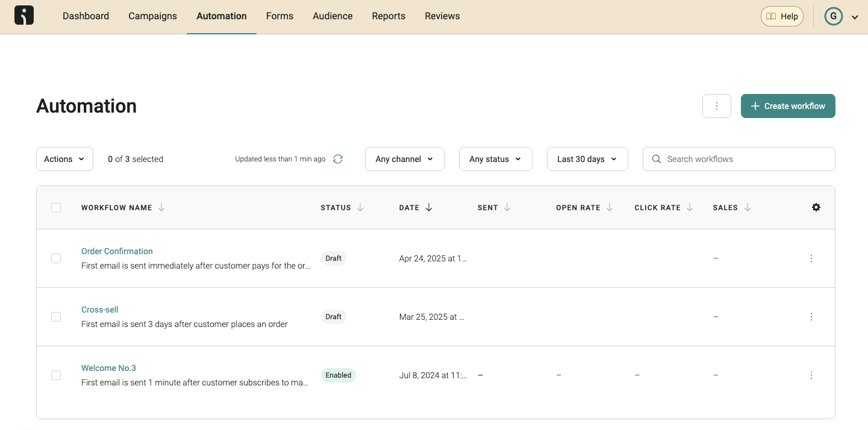Open the three-dot menu for Cross-sell row

click(x=811, y=317)
